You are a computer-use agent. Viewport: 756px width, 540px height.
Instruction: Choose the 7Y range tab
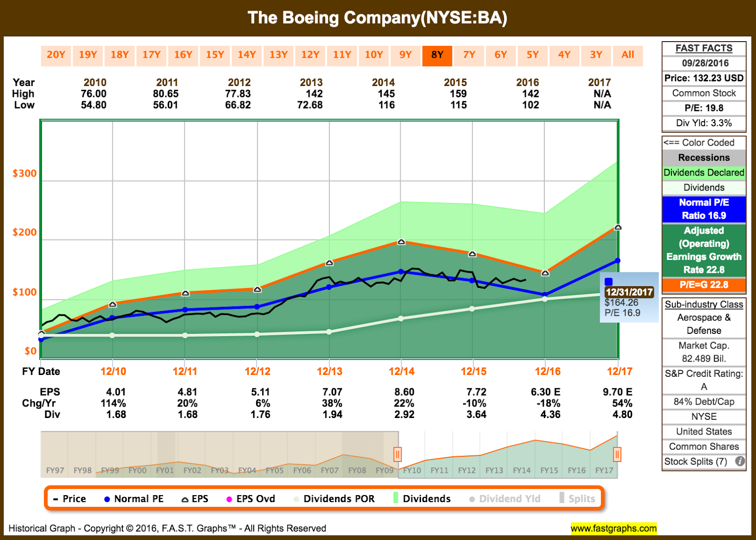pyautogui.click(x=469, y=56)
